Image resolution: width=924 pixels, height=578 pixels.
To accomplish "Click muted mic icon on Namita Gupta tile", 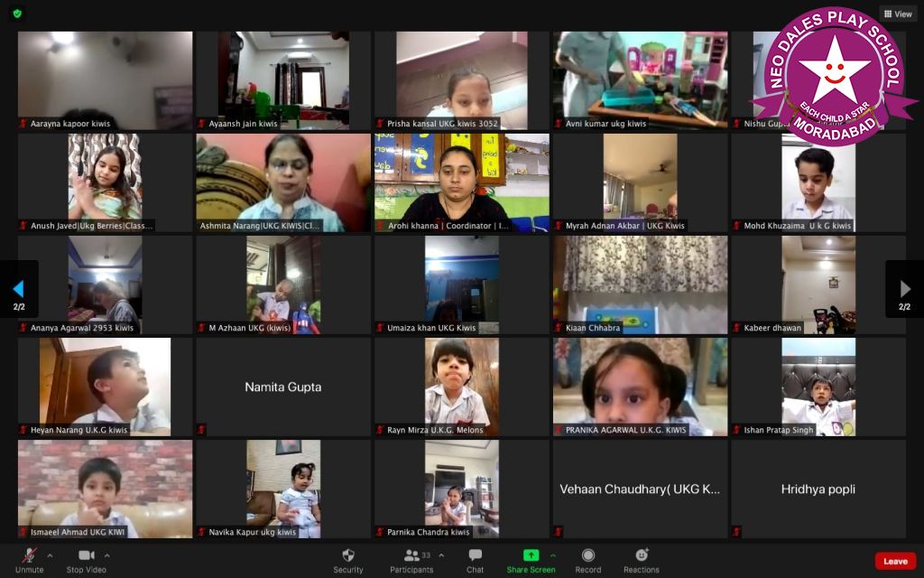I will point(202,429).
